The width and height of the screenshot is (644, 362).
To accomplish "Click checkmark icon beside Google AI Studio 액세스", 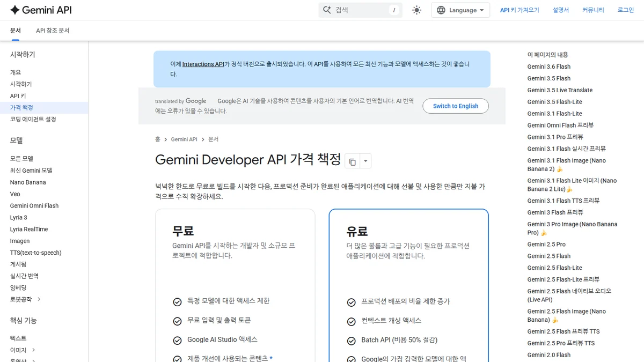I will point(177,341).
